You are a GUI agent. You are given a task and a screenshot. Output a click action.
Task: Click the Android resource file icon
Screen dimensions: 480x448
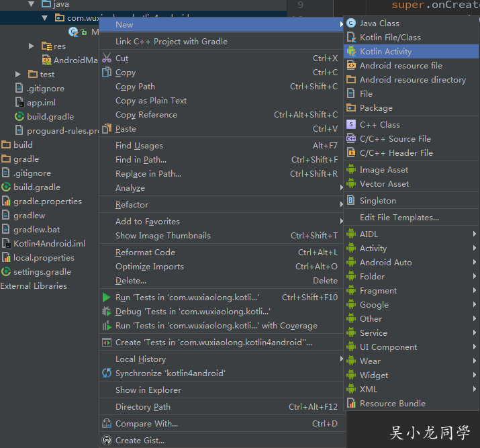(x=351, y=65)
